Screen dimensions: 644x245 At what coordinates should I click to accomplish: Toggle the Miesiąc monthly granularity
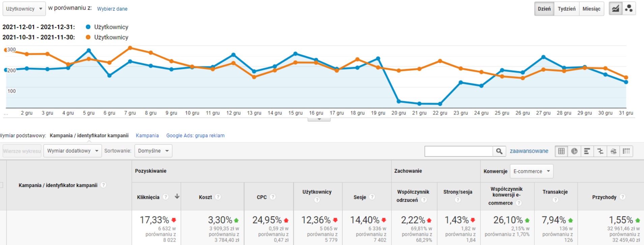point(591,9)
